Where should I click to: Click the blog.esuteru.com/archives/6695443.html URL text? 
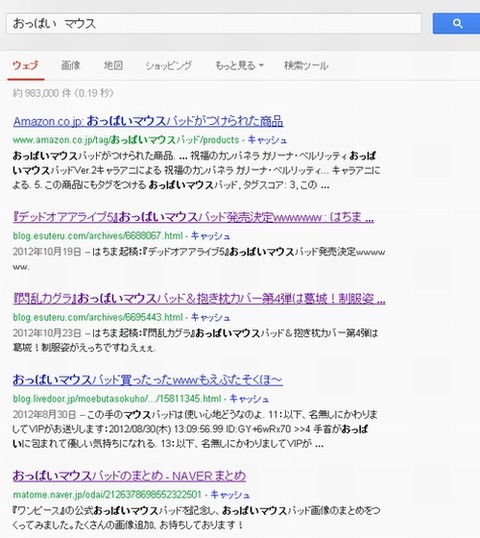pyautogui.click(x=98, y=317)
